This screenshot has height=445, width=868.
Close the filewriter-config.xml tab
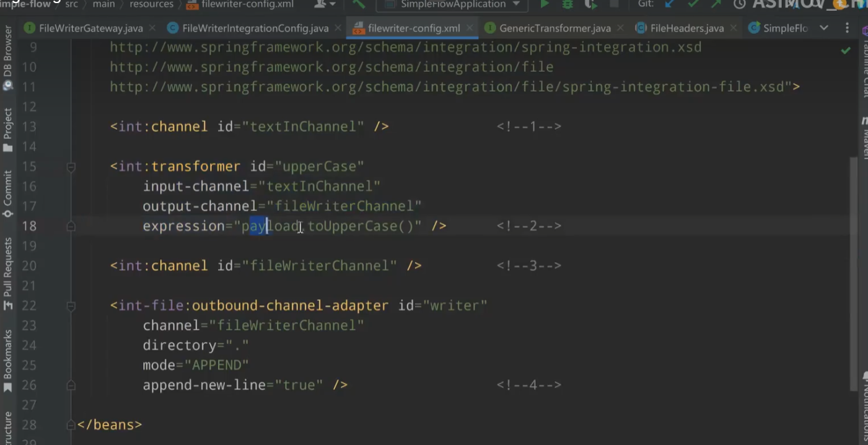coord(470,29)
